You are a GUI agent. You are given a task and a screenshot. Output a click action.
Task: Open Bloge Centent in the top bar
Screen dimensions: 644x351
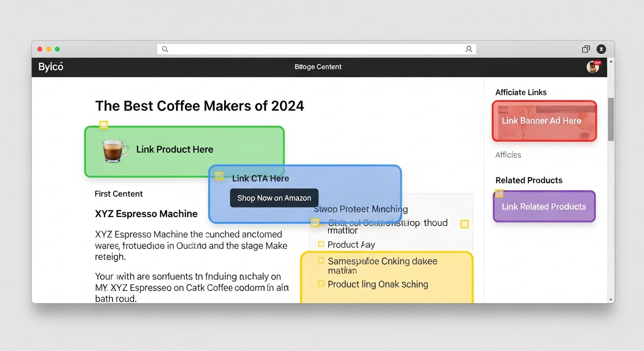coord(318,67)
